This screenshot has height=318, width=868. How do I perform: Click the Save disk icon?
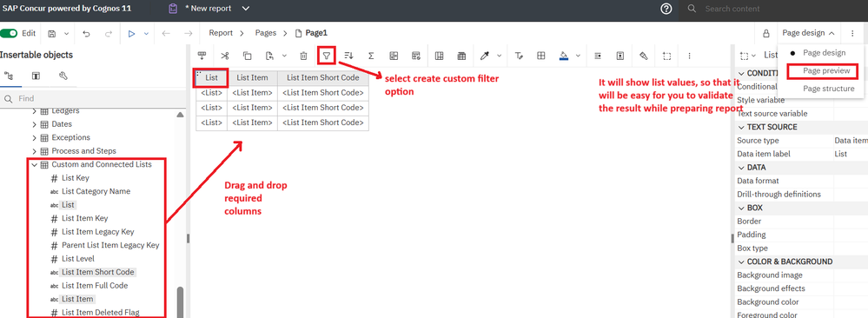pos(52,33)
